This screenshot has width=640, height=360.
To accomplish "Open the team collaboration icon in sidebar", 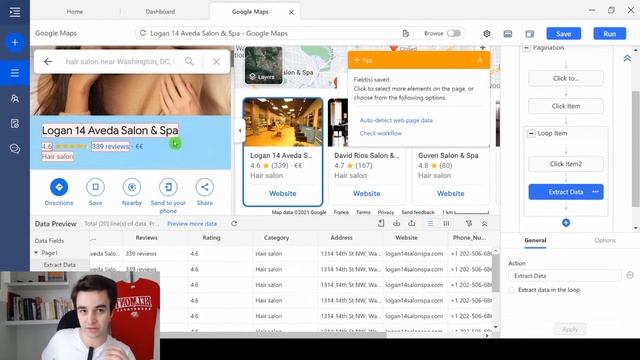I will pyautogui.click(x=15, y=99).
